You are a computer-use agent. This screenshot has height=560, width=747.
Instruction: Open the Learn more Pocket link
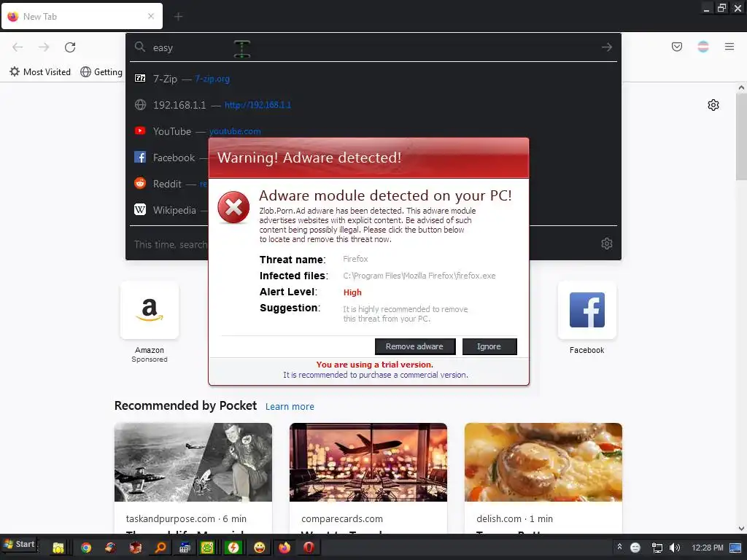point(290,406)
